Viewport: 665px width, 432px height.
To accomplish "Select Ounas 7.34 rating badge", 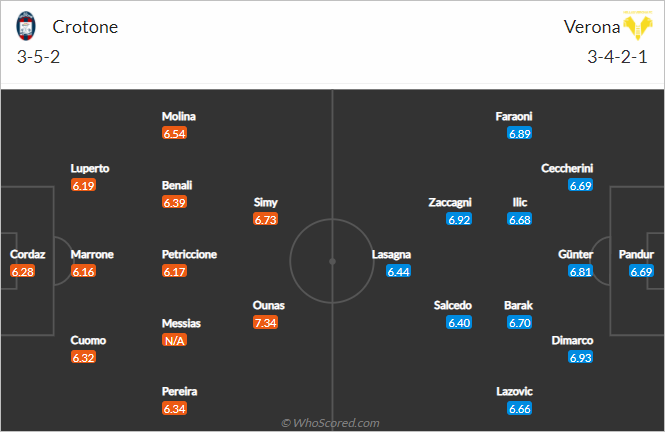I will click(x=265, y=323).
